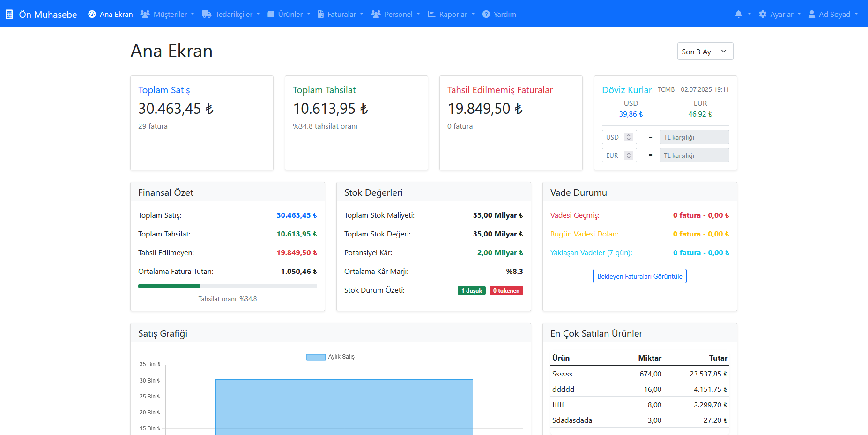
Task: Click the ddddd product row
Action: (x=639, y=389)
